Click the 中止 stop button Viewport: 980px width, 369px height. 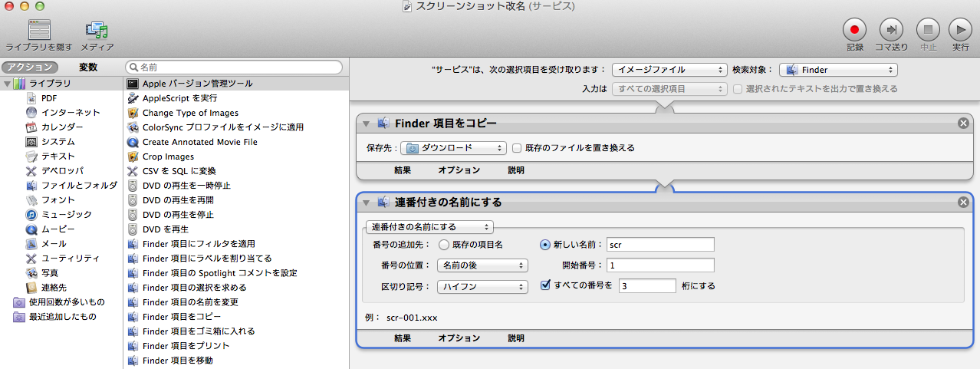(928, 31)
